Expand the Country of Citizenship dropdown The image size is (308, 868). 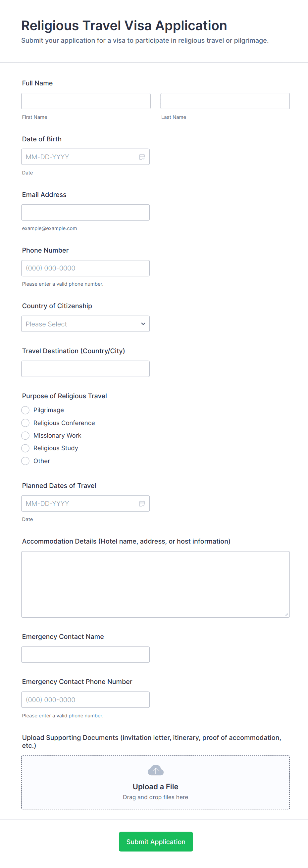(85, 324)
